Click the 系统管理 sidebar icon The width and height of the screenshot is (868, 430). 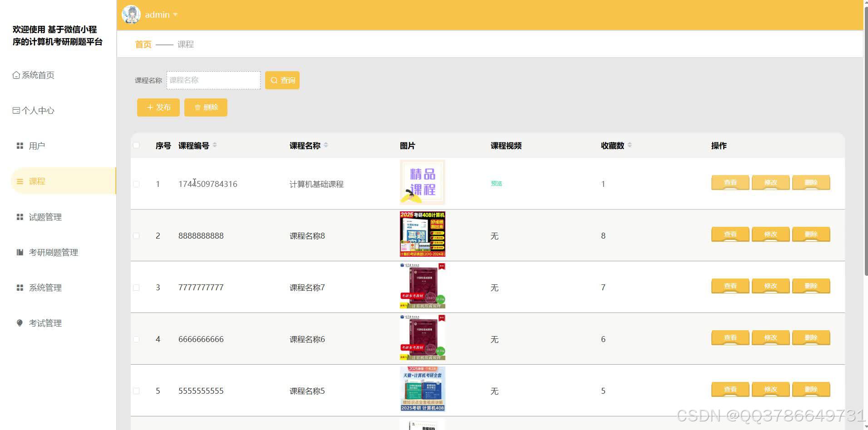coord(19,287)
